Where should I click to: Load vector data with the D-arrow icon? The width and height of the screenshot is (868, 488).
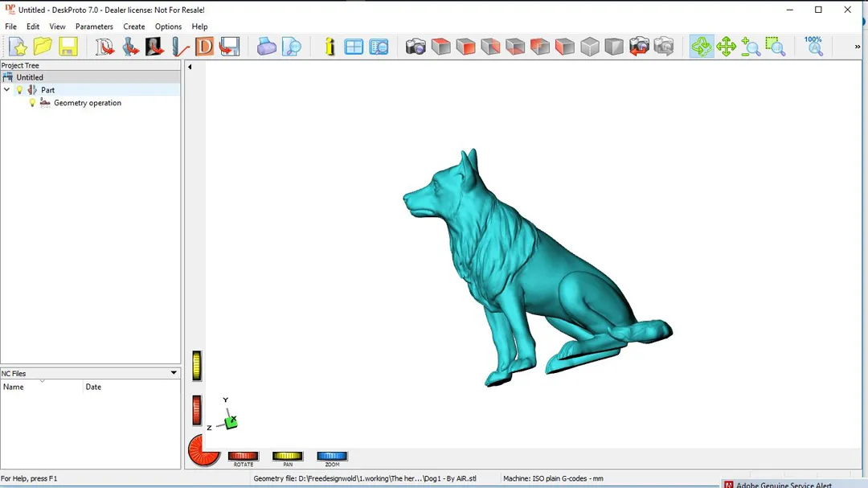click(104, 47)
